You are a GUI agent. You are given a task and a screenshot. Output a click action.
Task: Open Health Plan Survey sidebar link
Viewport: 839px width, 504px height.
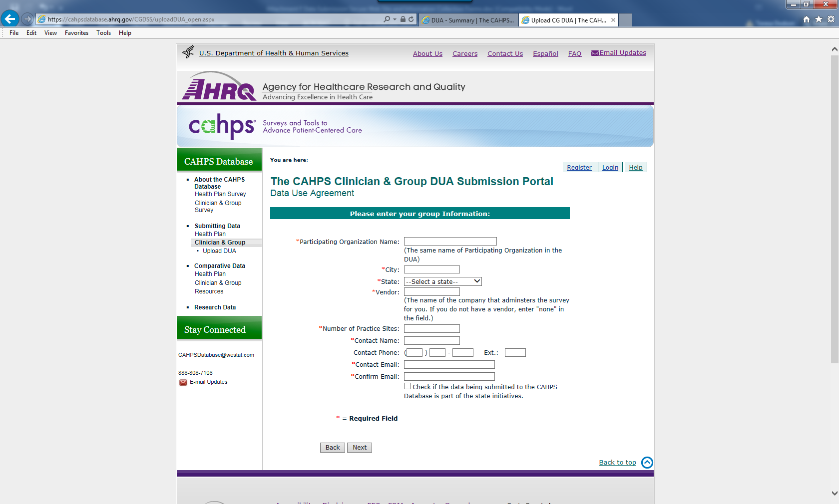(x=220, y=194)
